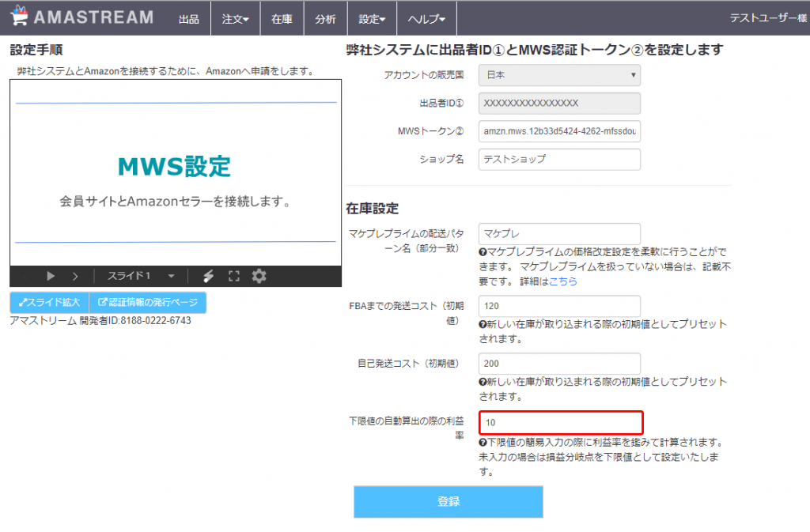
Task: Click the AMASTREAM brand text
Action: tap(94, 17)
